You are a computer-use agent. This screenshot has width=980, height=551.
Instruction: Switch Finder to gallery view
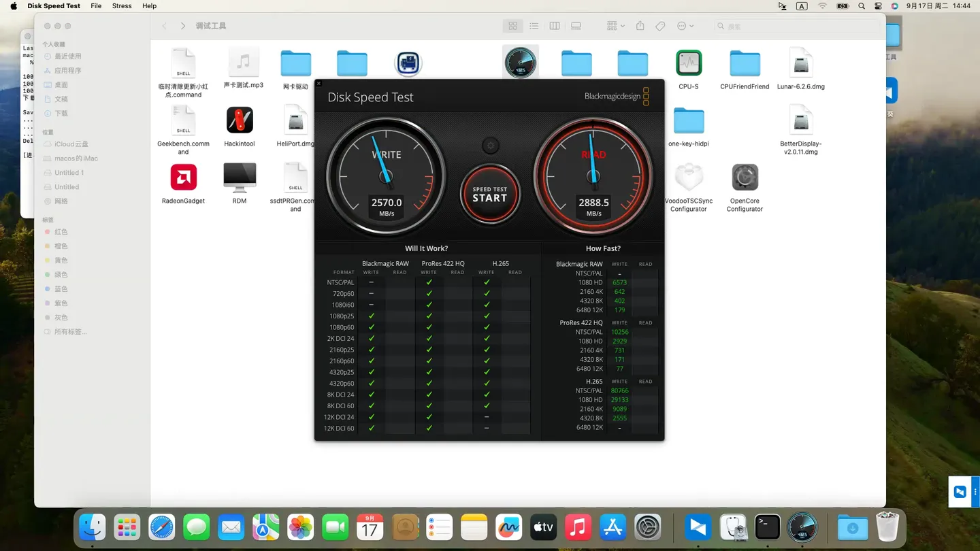click(576, 25)
